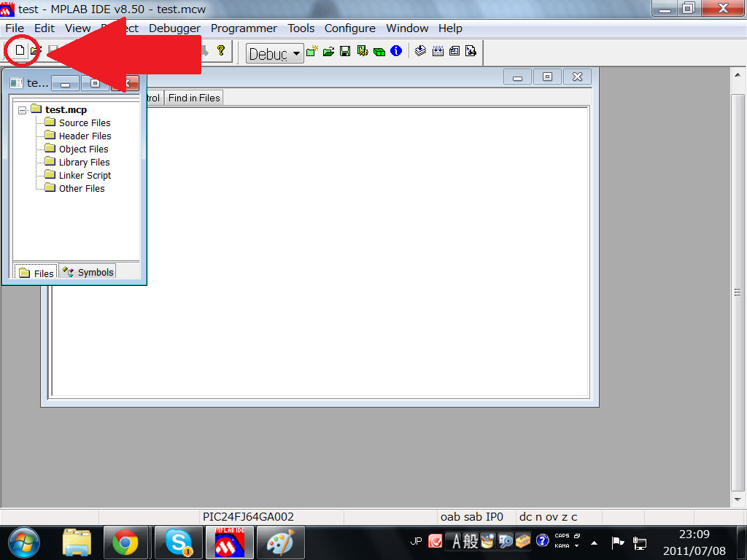Click the vertical scrollbar thumb of workspace
This screenshot has width=747, height=560.
tap(738, 292)
